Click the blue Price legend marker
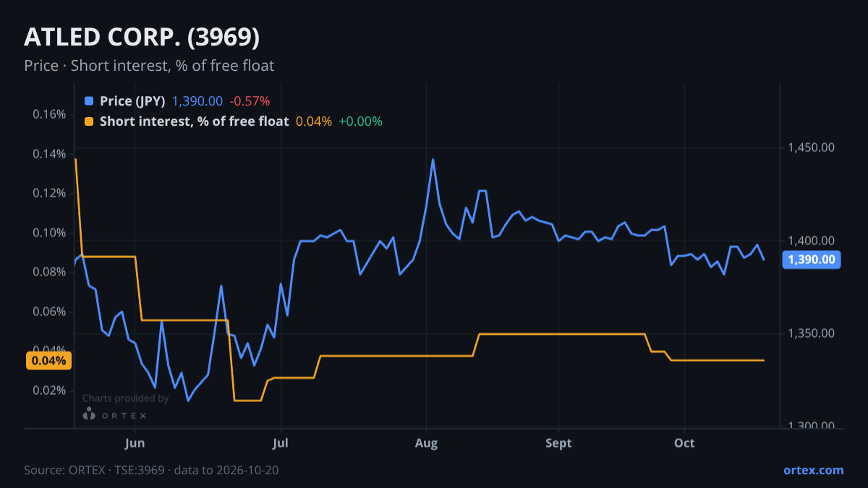The height and width of the screenshot is (488, 868). [89, 101]
